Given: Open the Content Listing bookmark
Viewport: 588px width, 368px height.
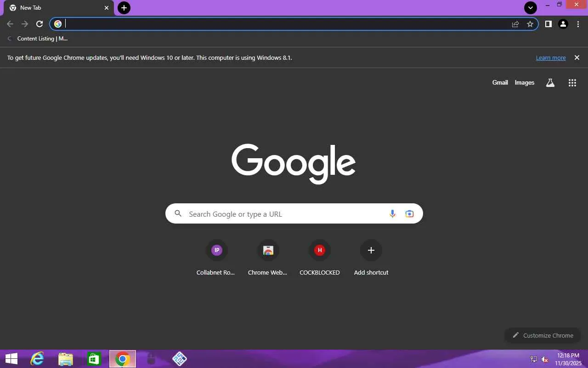Looking at the screenshot, I should point(38,39).
